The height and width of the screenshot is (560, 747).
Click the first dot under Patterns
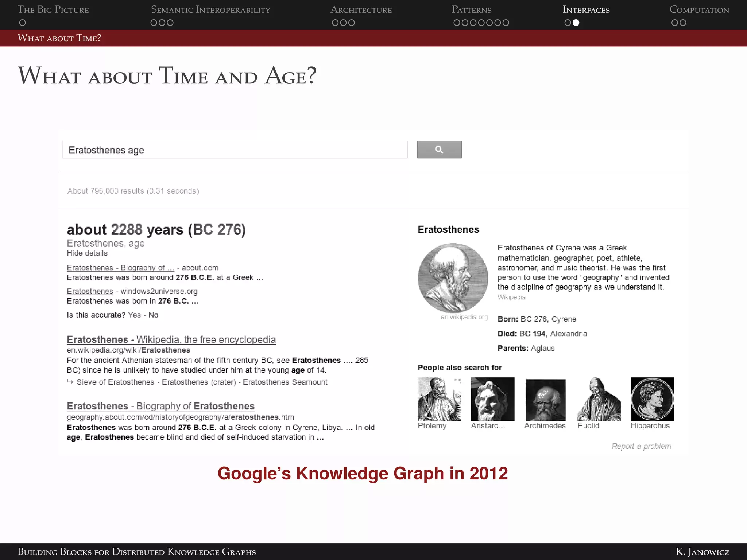(457, 23)
